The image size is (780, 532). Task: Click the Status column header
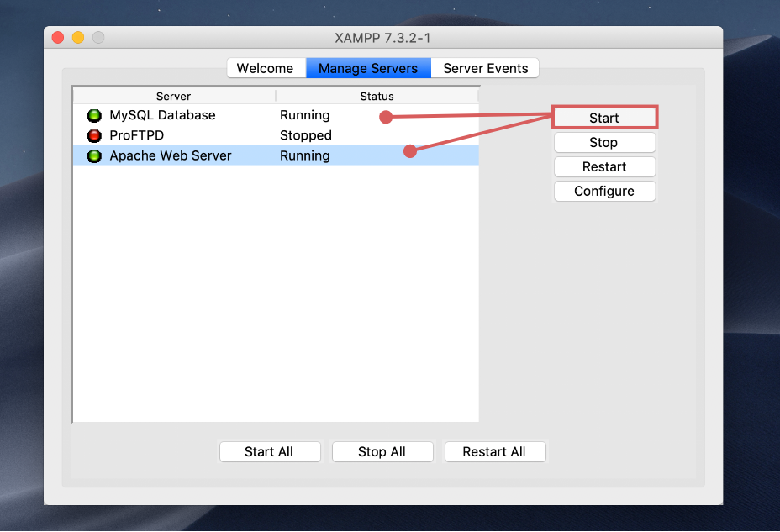[x=377, y=96]
